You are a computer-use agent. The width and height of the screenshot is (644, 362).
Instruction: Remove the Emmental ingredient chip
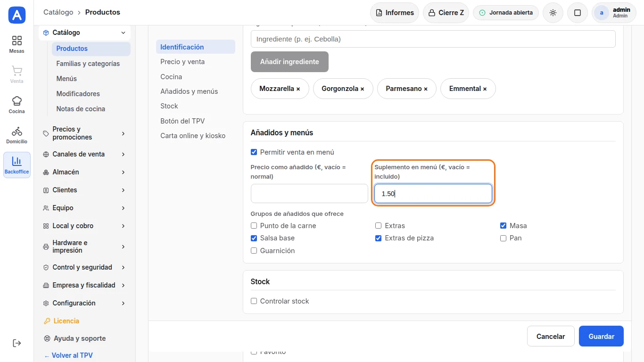click(x=485, y=89)
